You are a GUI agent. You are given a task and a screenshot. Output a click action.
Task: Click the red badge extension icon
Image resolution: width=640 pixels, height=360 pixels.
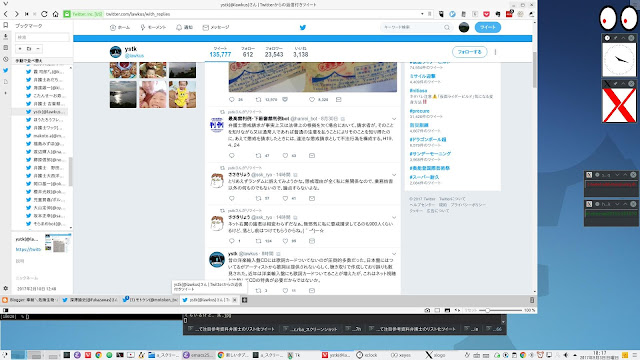tap(509, 13)
